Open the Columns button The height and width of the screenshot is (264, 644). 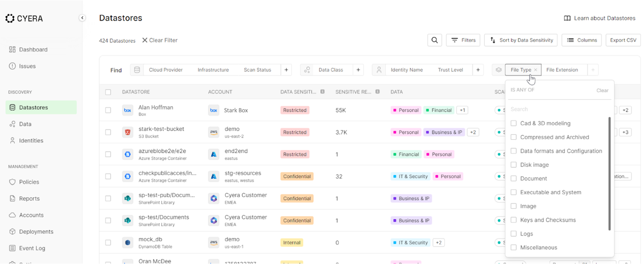(x=582, y=40)
